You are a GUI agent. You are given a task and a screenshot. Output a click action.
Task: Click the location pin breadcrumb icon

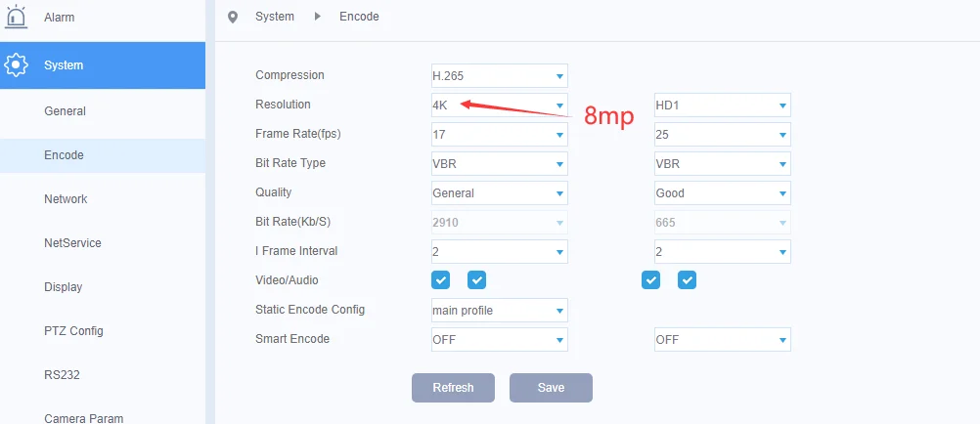[233, 17]
